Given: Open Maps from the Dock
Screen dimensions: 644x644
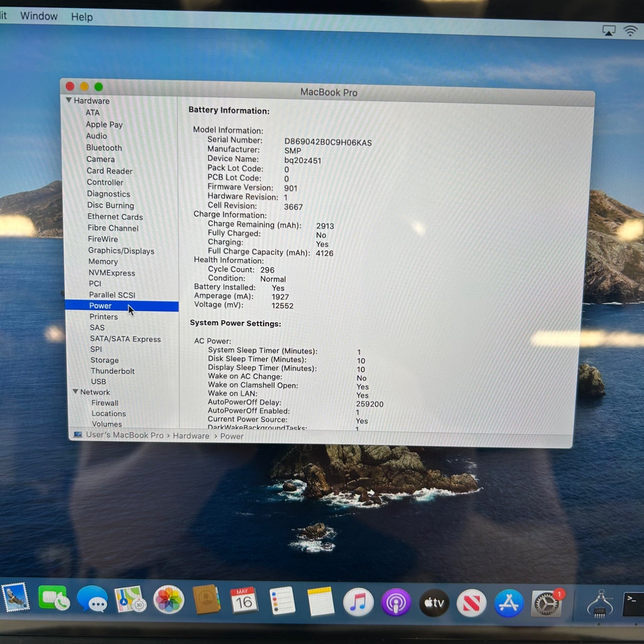Looking at the screenshot, I should 130,599.
